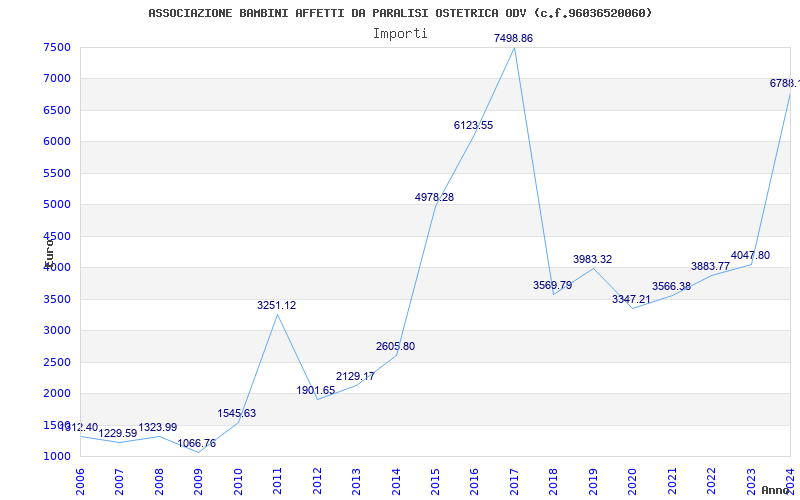This screenshot has height=500, width=800.
Task: Click y-axis value 3500
Action: click(x=57, y=299)
